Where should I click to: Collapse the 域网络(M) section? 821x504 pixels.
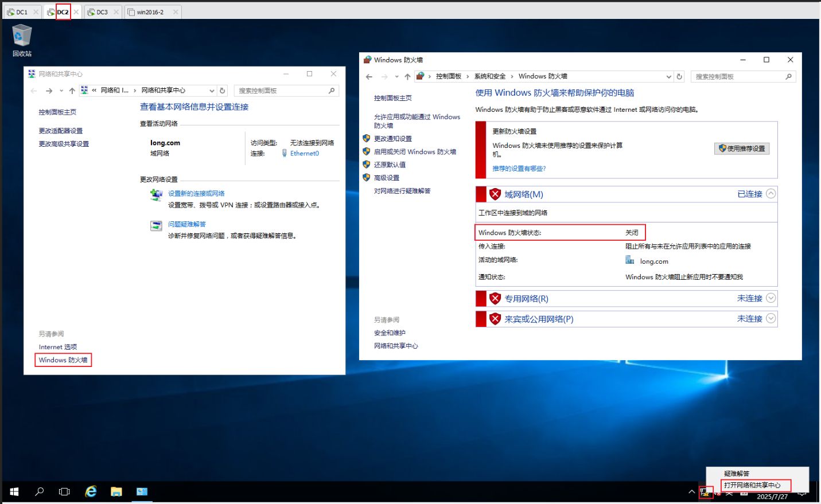coord(771,194)
